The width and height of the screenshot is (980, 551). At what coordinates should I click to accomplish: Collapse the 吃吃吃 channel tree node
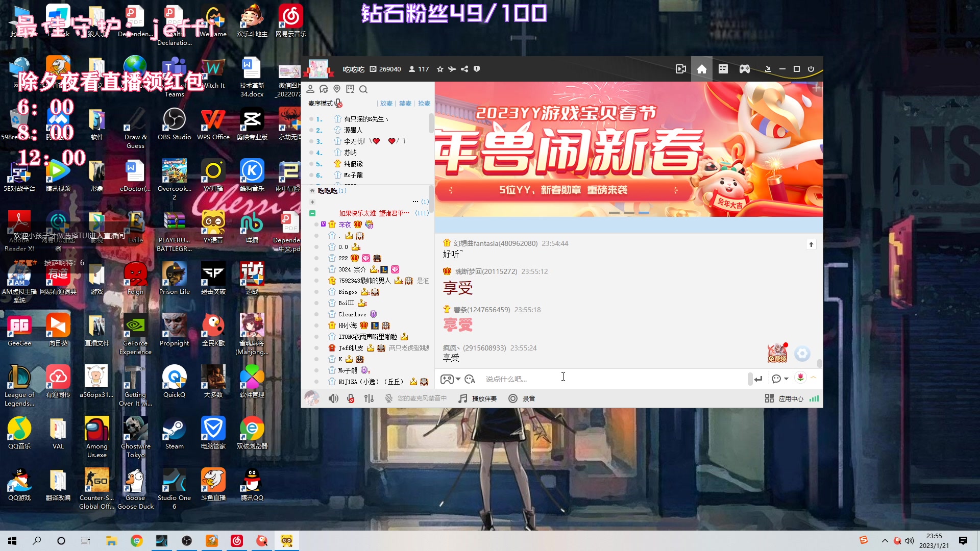312,190
